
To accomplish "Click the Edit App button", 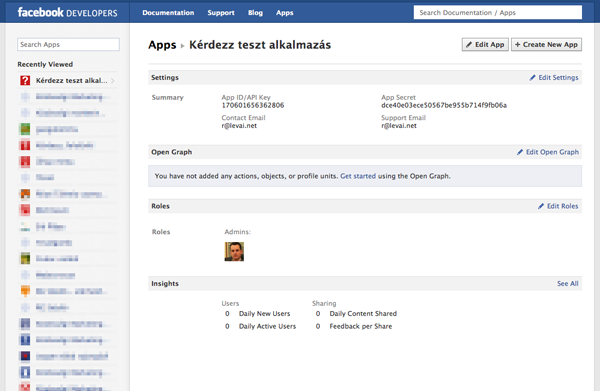I will click(485, 44).
